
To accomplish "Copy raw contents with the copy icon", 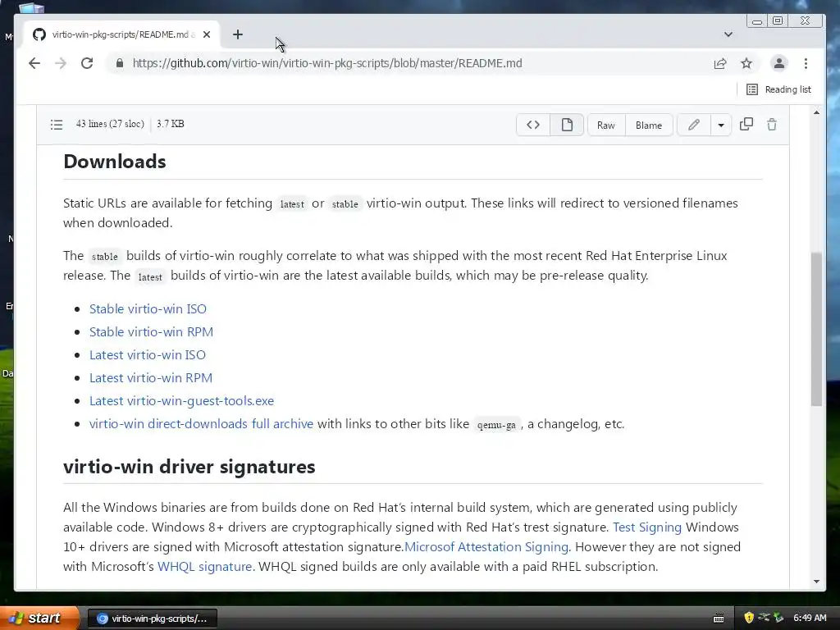I will click(x=746, y=125).
